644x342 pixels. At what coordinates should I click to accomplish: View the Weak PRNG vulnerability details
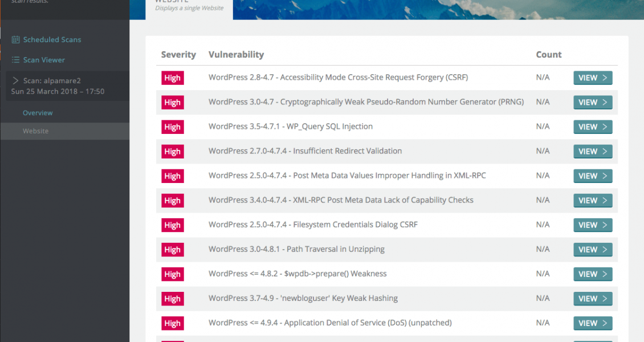[593, 102]
